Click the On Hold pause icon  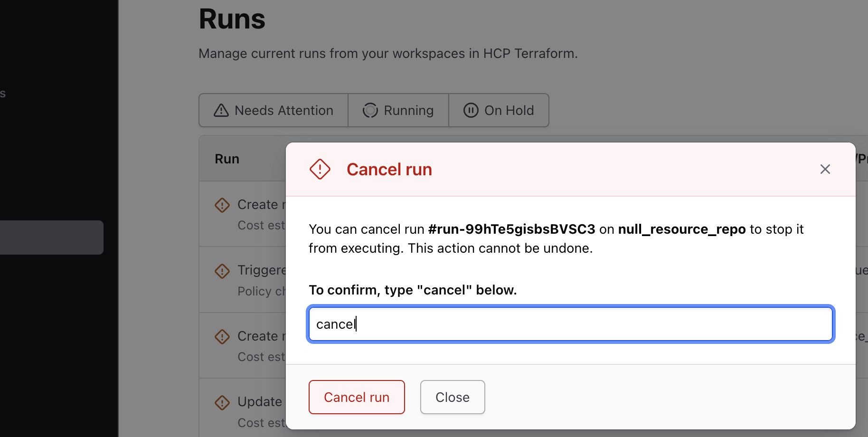(x=471, y=110)
